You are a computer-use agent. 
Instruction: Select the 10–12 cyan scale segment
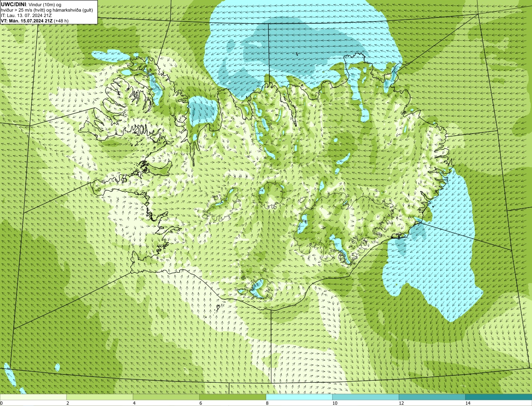[x=366, y=397]
